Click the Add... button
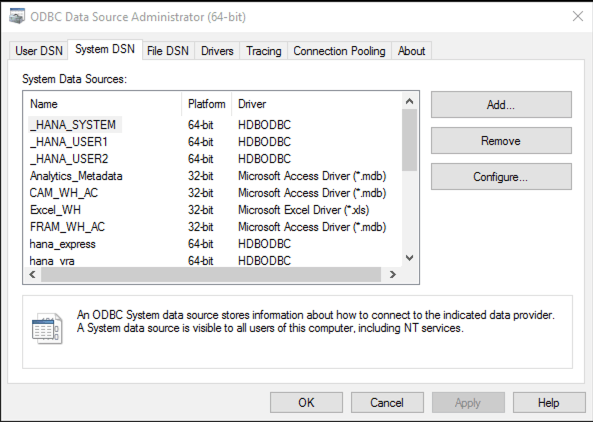 click(501, 104)
